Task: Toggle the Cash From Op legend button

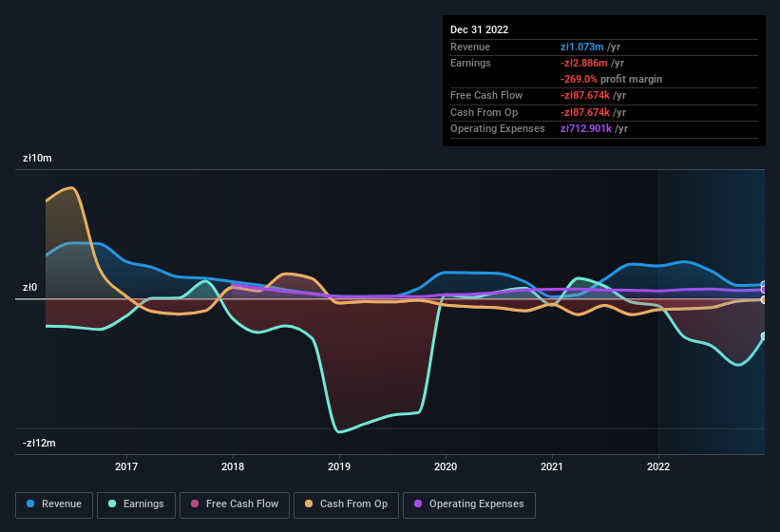Action: tap(346, 504)
